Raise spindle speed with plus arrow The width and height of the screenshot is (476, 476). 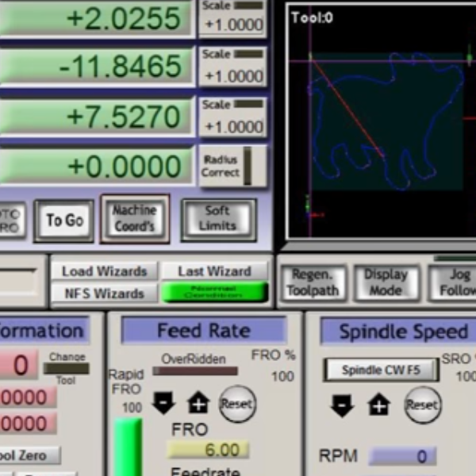pyautogui.click(x=379, y=405)
